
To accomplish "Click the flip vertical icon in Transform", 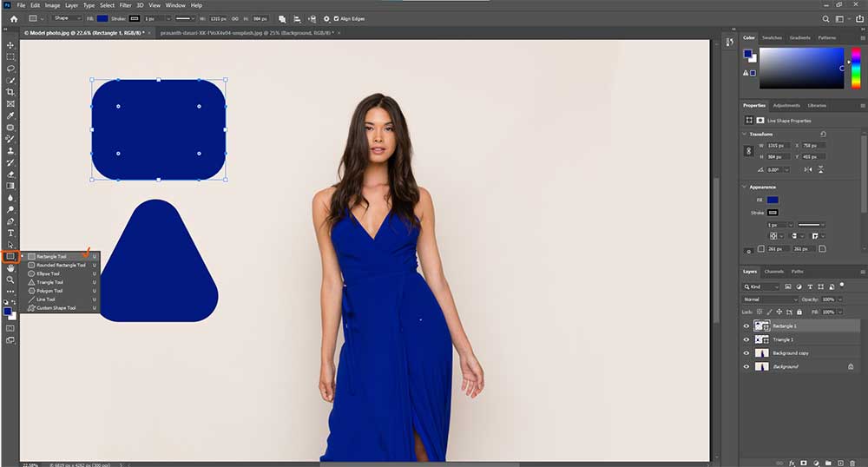I will 820,169.
